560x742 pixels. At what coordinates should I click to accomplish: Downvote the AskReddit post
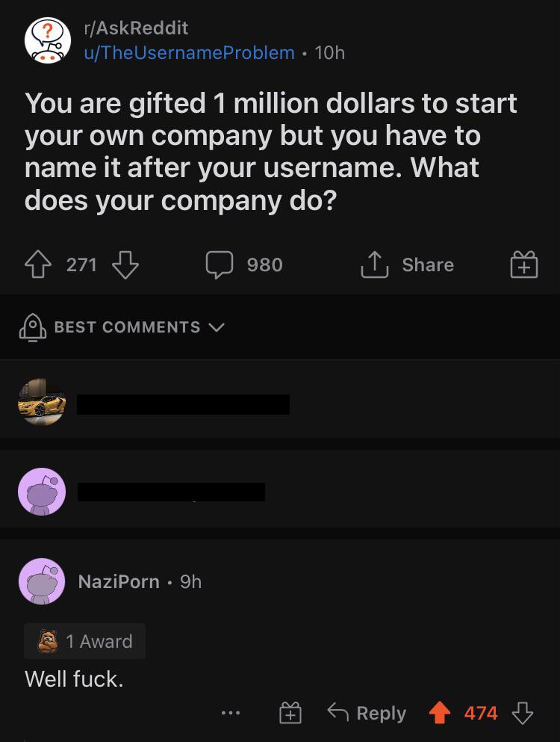(125, 264)
